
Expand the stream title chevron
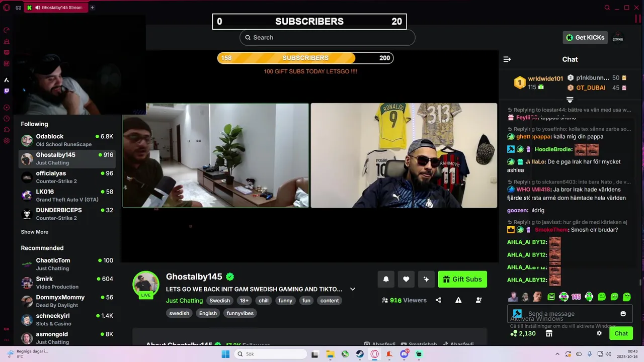(x=353, y=289)
